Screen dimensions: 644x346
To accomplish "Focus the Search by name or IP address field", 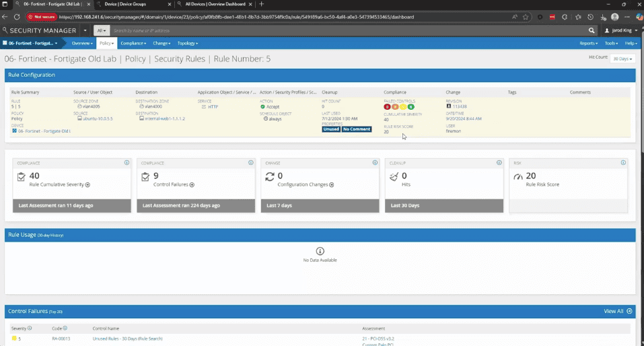I will (349, 30).
